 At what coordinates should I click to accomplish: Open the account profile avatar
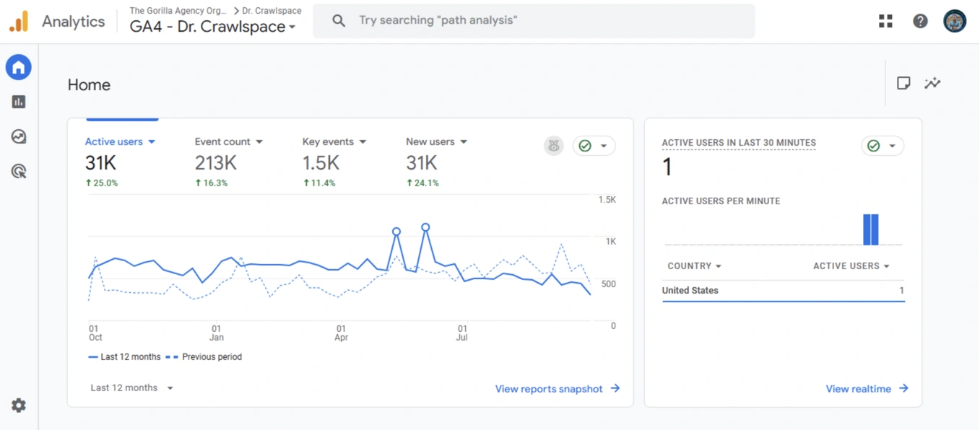pyautogui.click(x=955, y=21)
